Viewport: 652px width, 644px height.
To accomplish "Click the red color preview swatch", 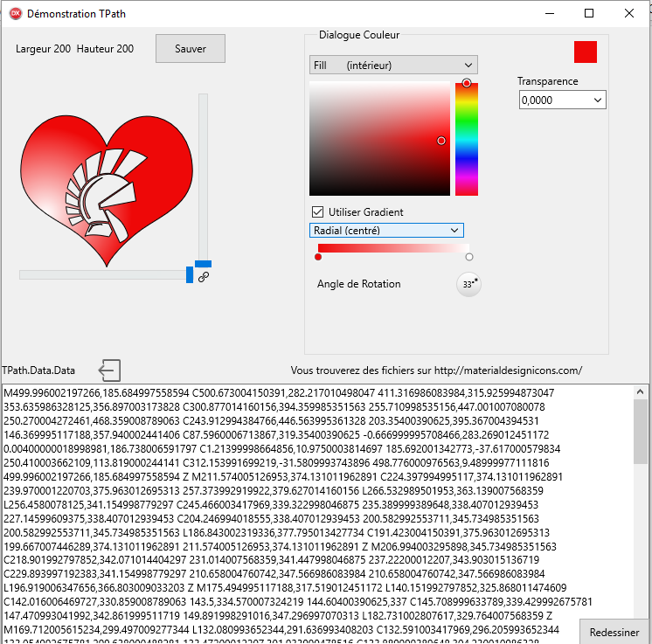I will [585, 52].
